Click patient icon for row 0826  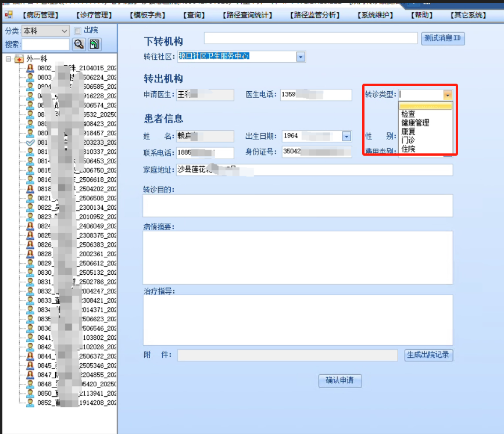30,245
